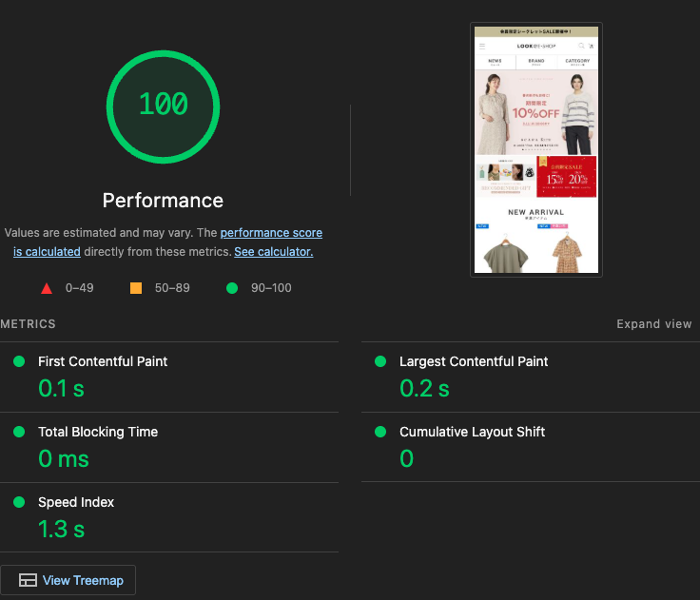Click the green status dot for Total Blocking Time
The image size is (700, 600).
[x=19, y=432]
